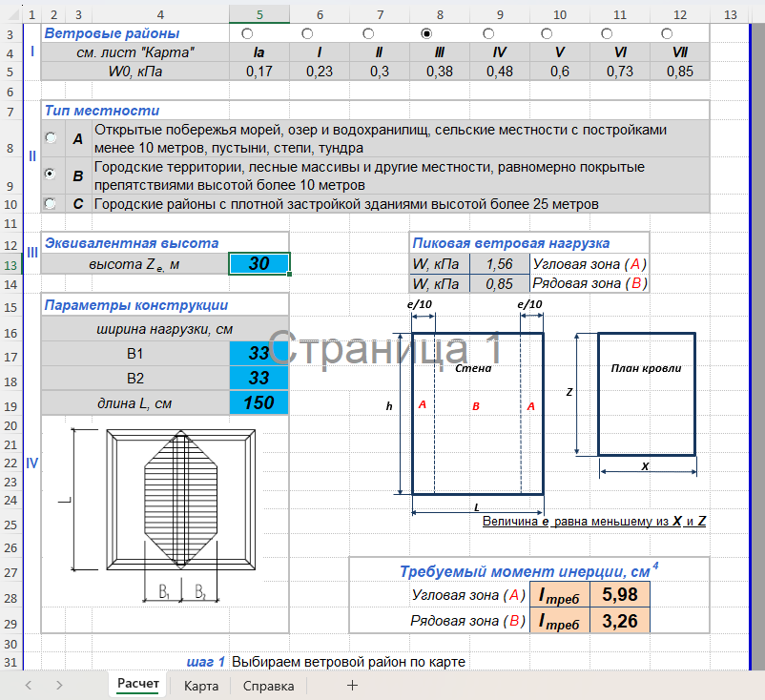Go to previous sheet with left arrow
This screenshot has height=700, width=765.
(29, 686)
